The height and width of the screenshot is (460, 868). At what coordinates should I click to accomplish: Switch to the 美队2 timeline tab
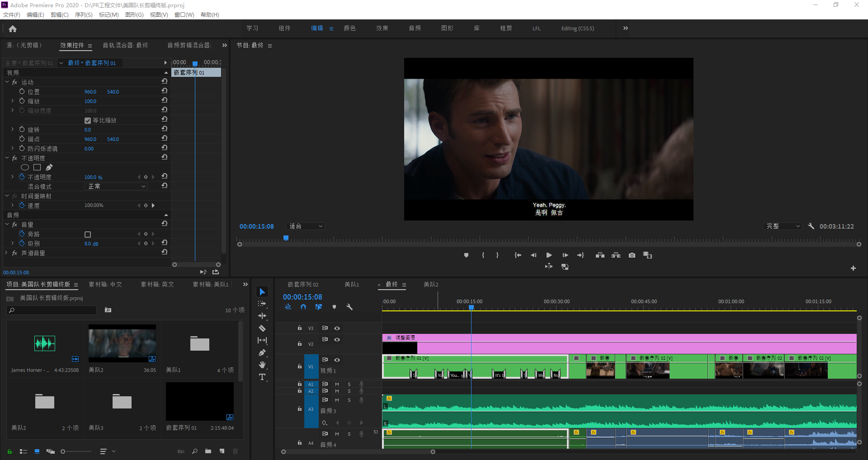click(x=431, y=285)
